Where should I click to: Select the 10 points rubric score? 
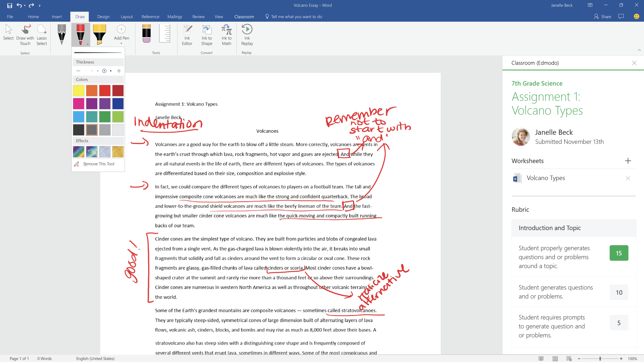tap(619, 292)
